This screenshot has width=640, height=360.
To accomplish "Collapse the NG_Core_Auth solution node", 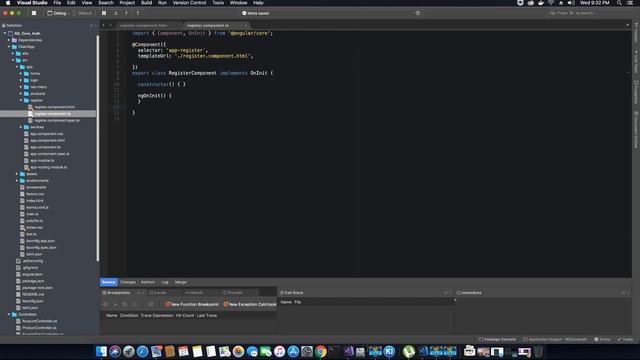I will coord(5,33).
